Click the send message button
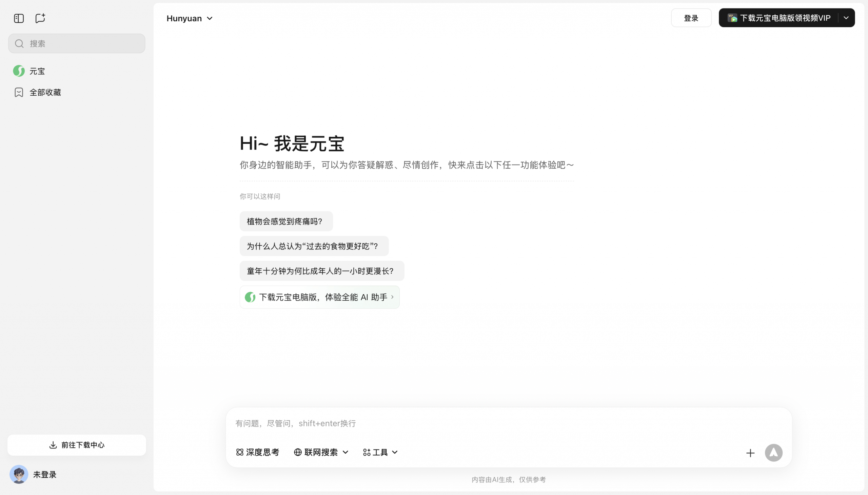This screenshot has width=868, height=495. coord(773,453)
